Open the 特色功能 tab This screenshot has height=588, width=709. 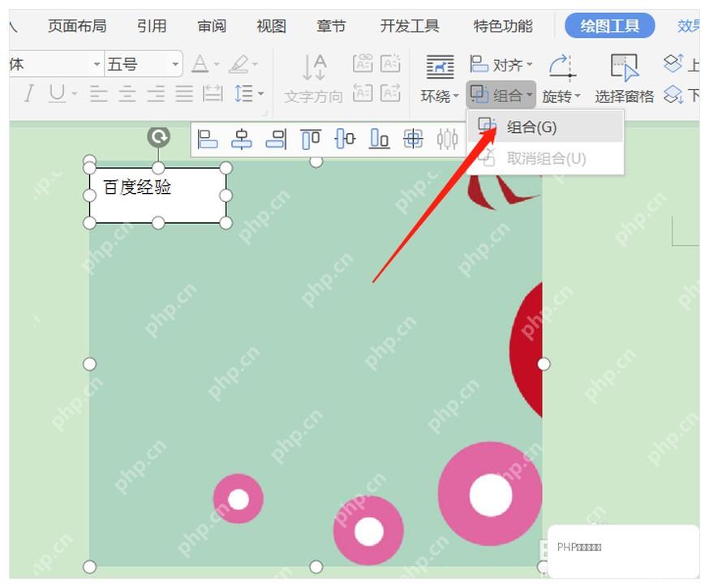pos(503,26)
